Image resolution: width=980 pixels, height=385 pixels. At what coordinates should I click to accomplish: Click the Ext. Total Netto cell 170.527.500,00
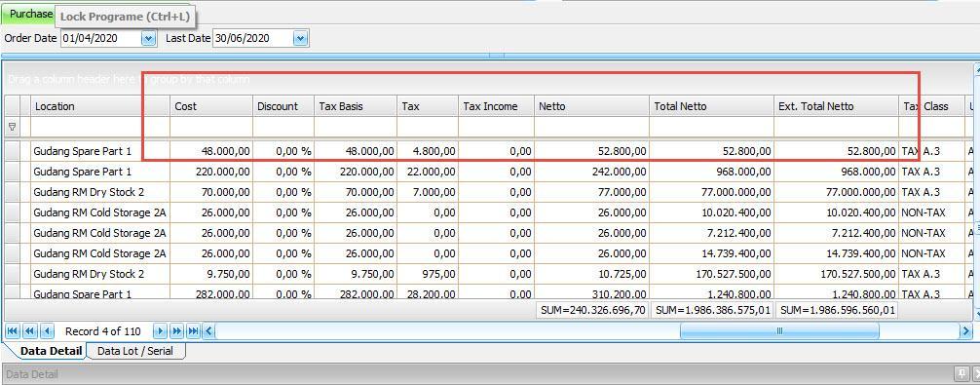pyautogui.click(x=836, y=274)
